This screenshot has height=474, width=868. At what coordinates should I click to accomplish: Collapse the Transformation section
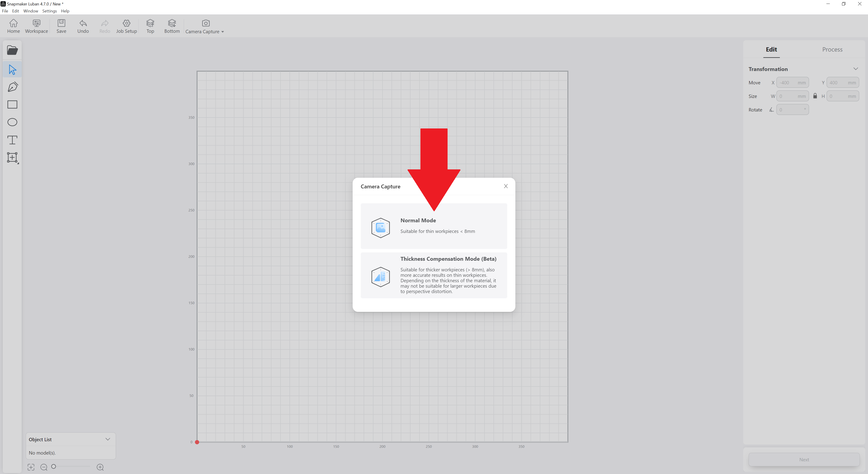click(856, 69)
